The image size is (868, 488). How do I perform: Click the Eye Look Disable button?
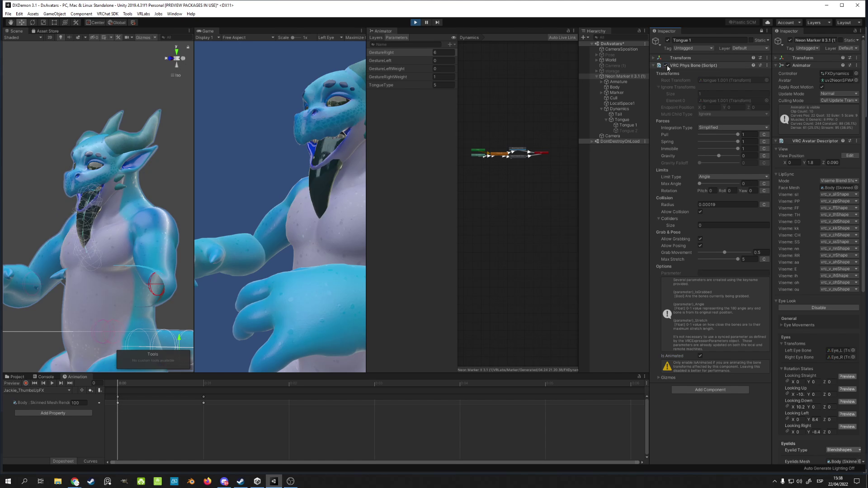coord(819,308)
